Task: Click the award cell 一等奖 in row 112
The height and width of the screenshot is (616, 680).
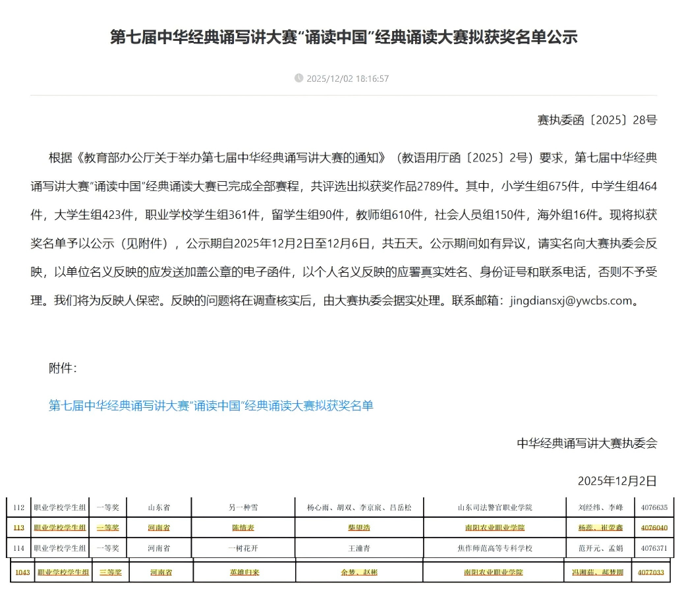Action: (x=109, y=507)
